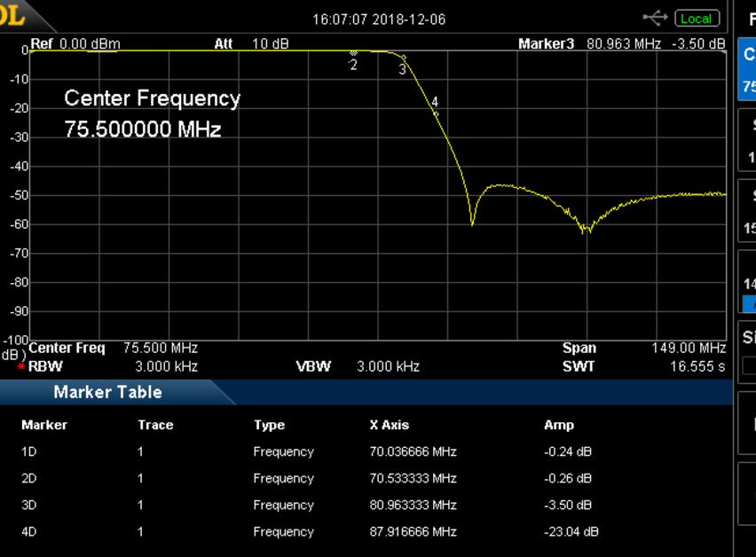Click the red asterisk beside RBW

(21, 366)
